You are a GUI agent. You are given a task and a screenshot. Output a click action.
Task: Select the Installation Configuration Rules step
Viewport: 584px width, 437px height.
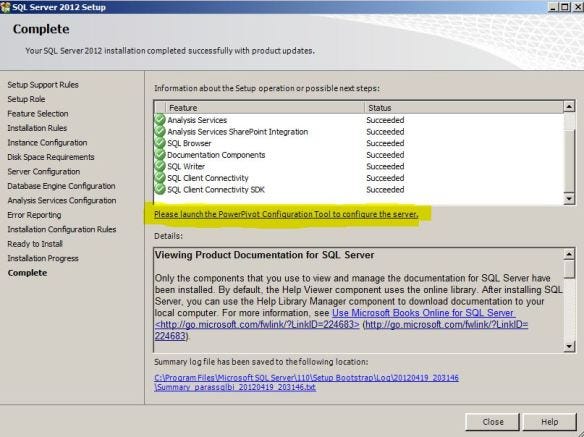61,229
